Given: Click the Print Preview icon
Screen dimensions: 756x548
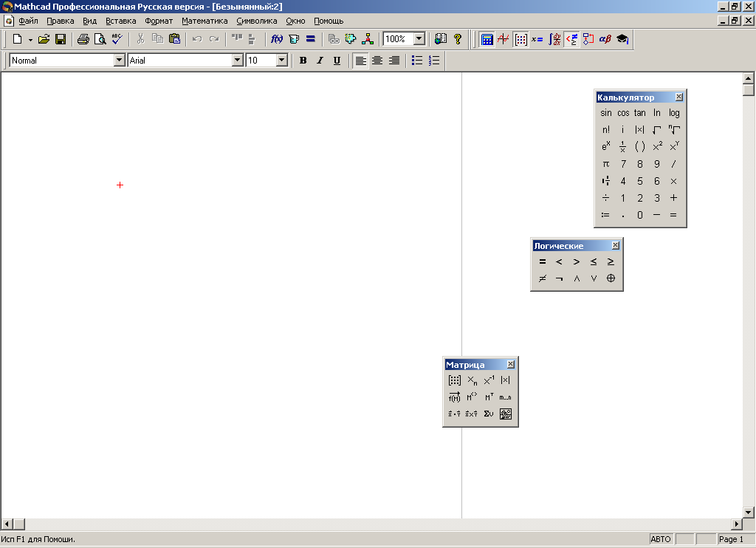Looking at the screenshot, I should tap(100, 39).
